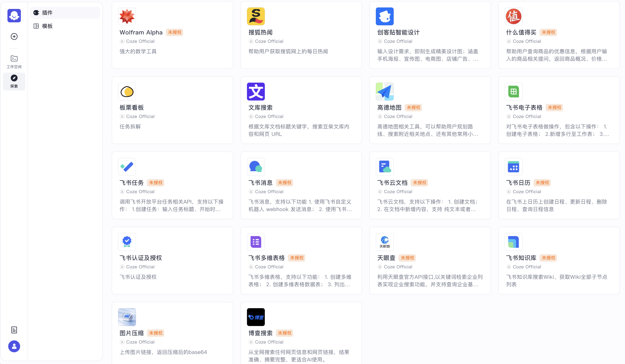
Task: Select the 模板 templates menu item
Action: click(x=65, y=26)
